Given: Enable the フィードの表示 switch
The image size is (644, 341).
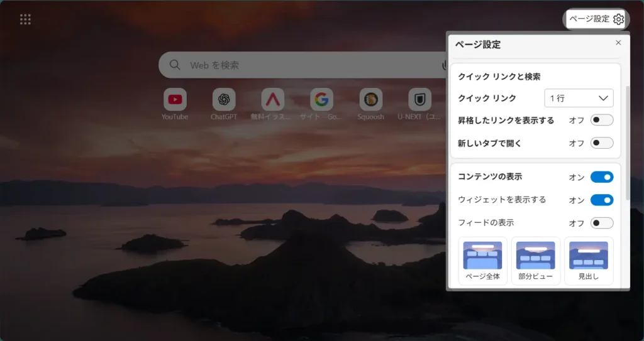Looking at the screenshot, I should coord(601,223).
